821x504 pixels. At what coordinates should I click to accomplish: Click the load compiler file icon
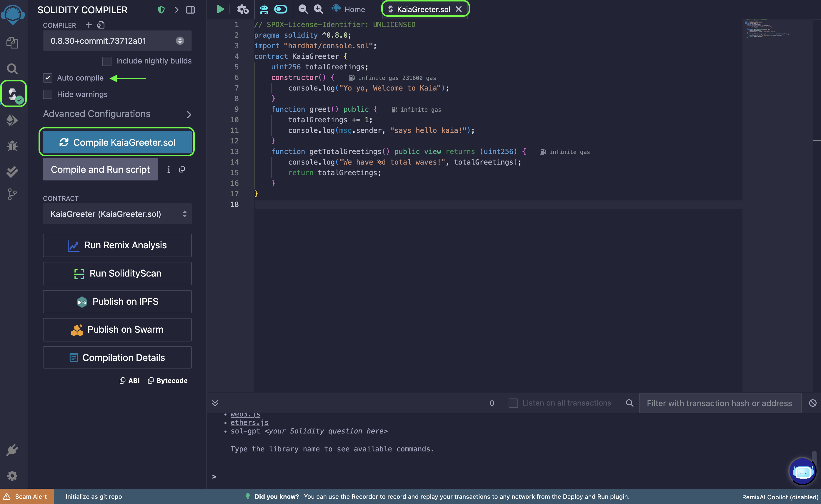tap(101, 25)
